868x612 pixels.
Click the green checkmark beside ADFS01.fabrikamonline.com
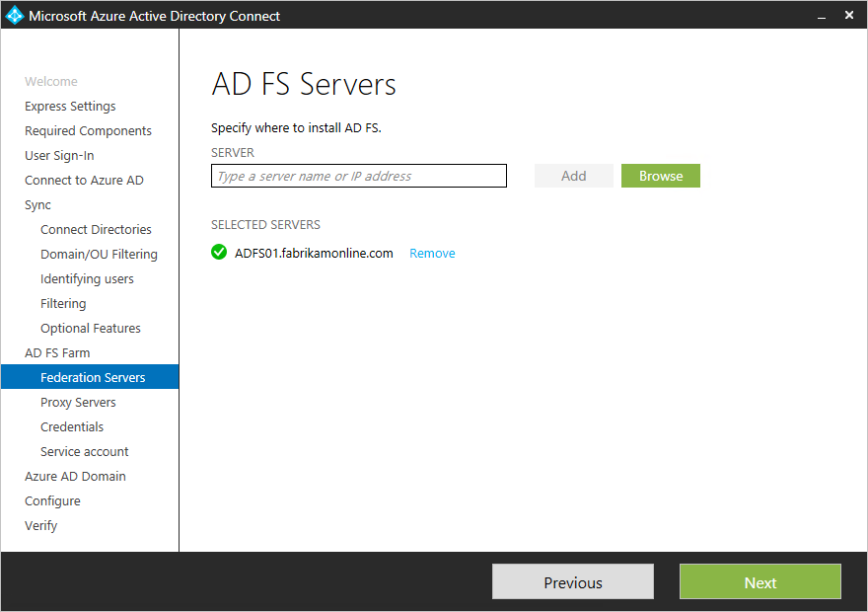pos(219,252)
